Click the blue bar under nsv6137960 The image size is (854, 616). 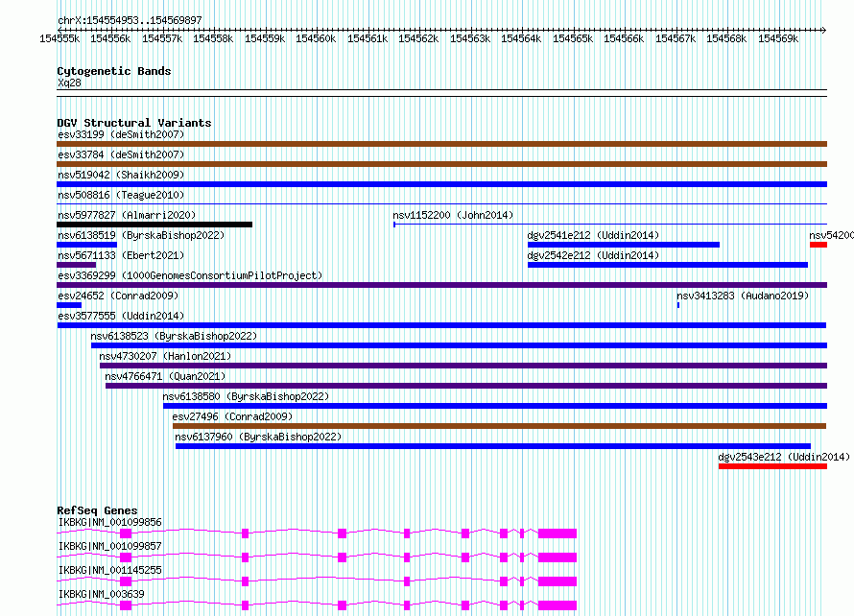(x=493, y=446)
